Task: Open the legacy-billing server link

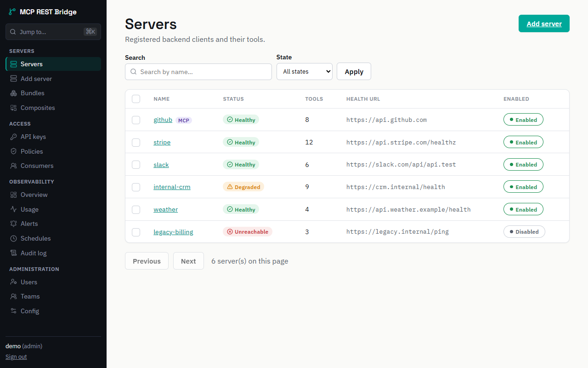Action: 173,232
